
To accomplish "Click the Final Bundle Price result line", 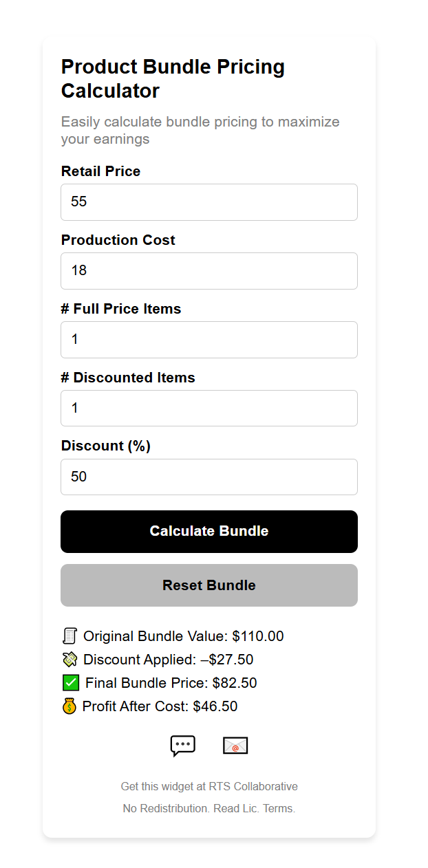I will click(171, 683).
